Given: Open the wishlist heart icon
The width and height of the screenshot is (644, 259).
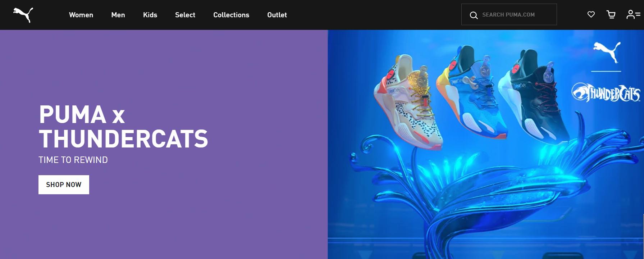Looking at the screenshot, I should tap(591, 14).
